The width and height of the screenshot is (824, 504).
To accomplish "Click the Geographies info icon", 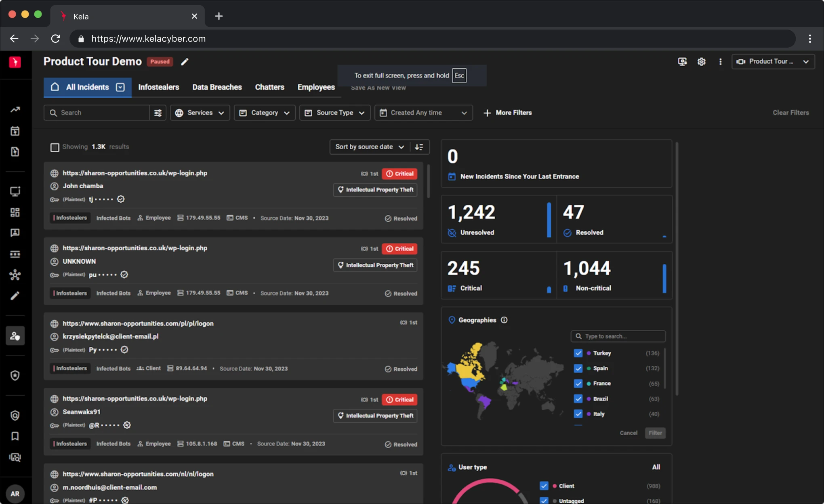I will (504, 320).
